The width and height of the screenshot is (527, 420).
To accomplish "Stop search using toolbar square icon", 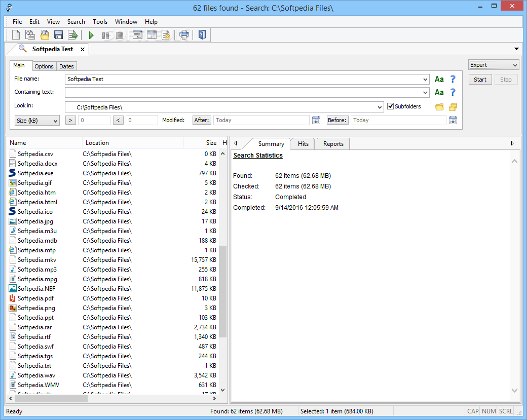I will coord(119,35).
